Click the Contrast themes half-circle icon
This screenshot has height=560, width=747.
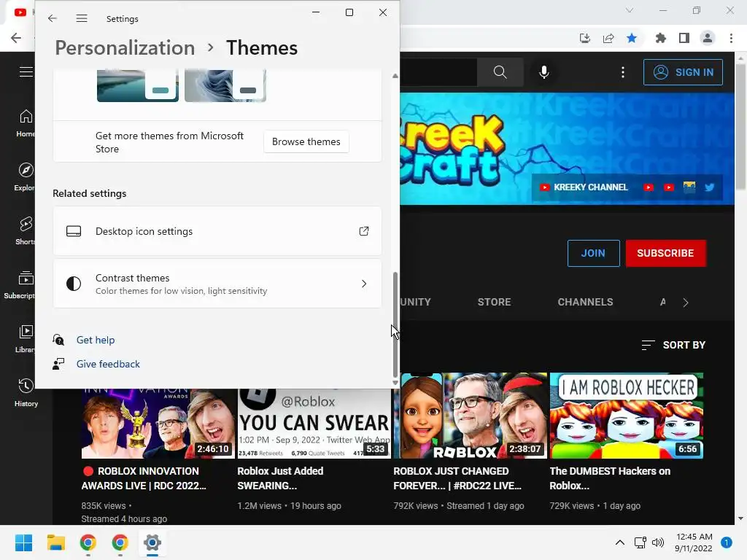click(74, 284)
